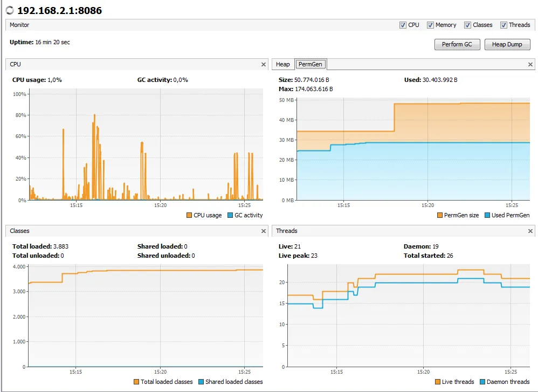Screen dimensions: 538x392
Task: Toggle the Memory checkbox
Action: (x=430, y=25)
